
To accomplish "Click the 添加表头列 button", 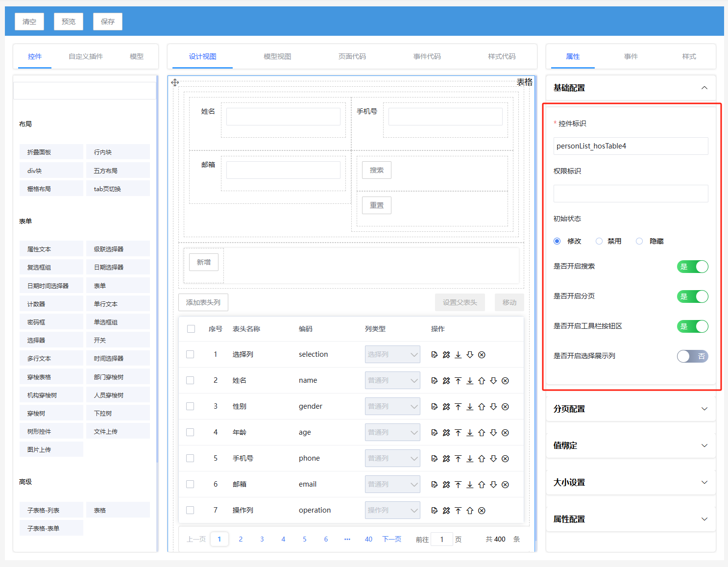I will point(203,302).
